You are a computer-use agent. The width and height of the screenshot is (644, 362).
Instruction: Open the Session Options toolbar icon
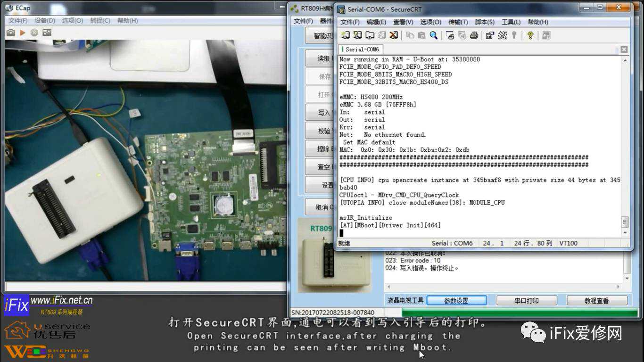[x=490, y=35]
